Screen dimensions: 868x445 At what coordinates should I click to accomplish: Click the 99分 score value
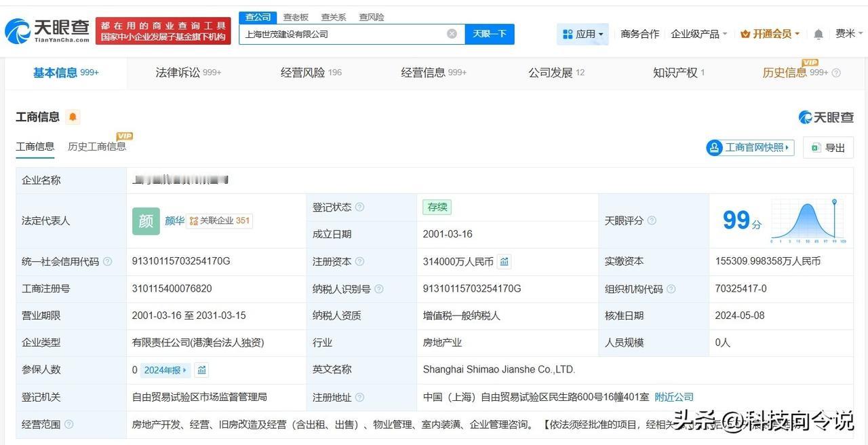[x=742, y=220]
